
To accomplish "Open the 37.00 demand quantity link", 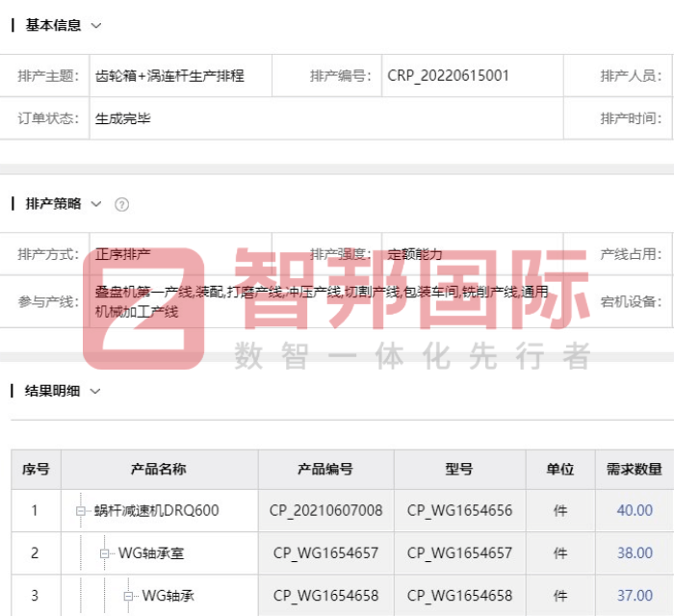I will tap(635, 596).
